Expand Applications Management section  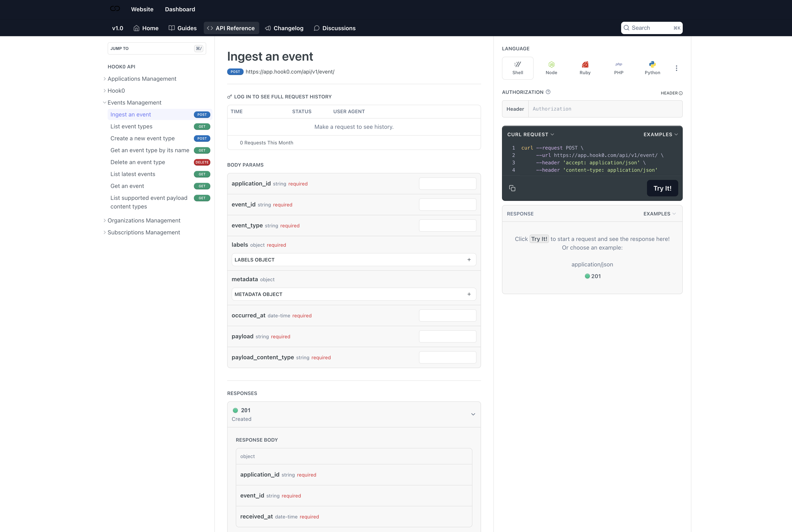click(x=105, y=79)
